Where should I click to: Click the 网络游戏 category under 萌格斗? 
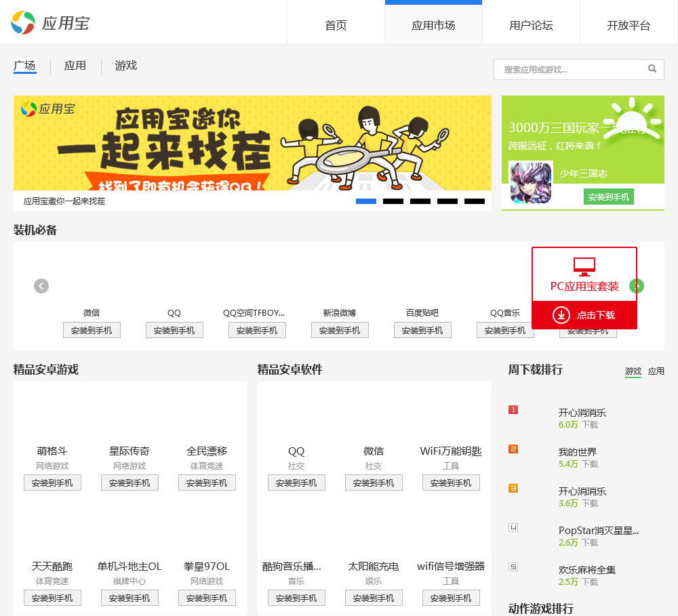point(52,466)
